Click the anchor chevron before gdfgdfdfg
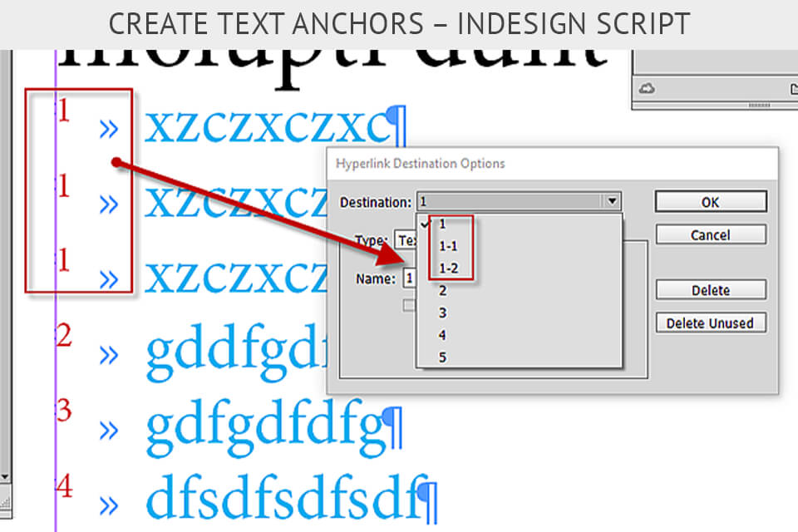Viewport: 798px width, 532px height. [x=108, y=428]
